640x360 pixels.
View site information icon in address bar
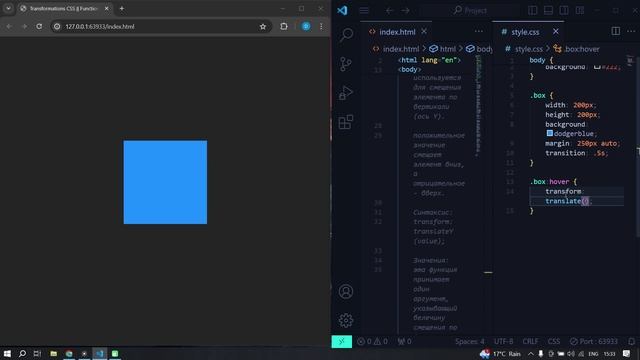[57, 27]
